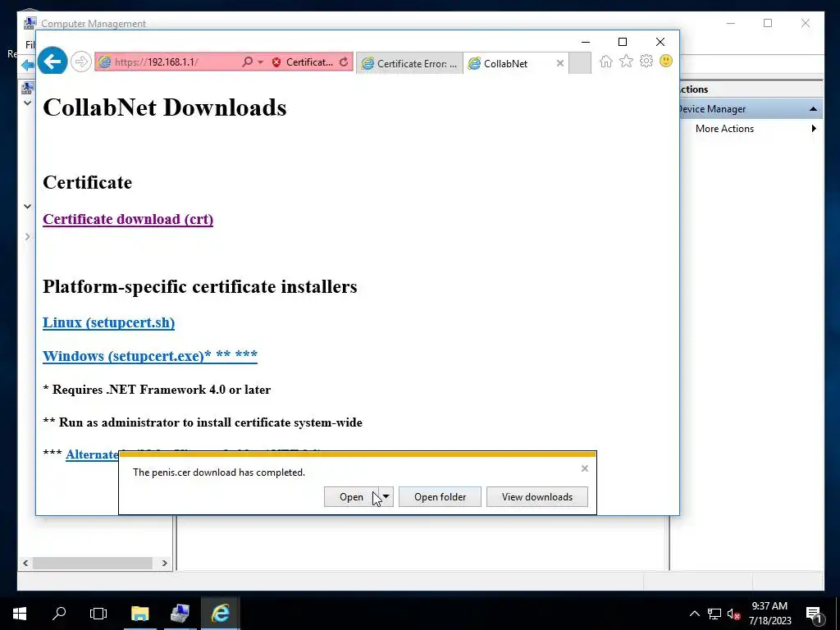Viewport: 840px width, 630px height.
Task: Switch to Computer Management on the taskbar
Action: [180, 614]
